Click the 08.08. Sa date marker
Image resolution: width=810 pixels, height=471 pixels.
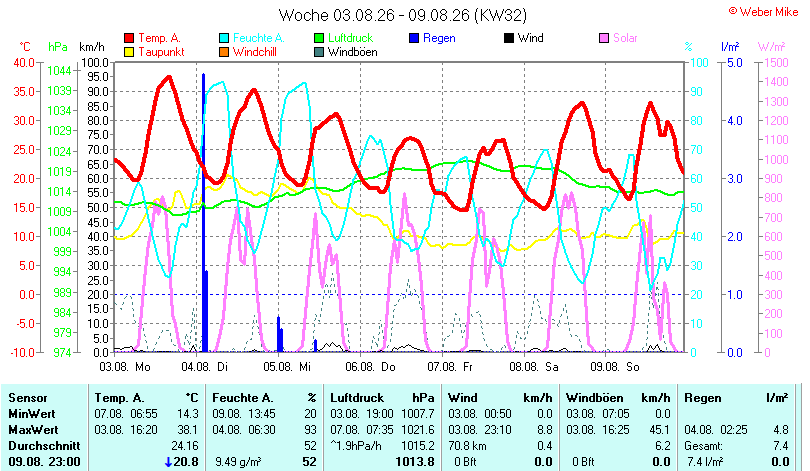[x=534, y=367]
